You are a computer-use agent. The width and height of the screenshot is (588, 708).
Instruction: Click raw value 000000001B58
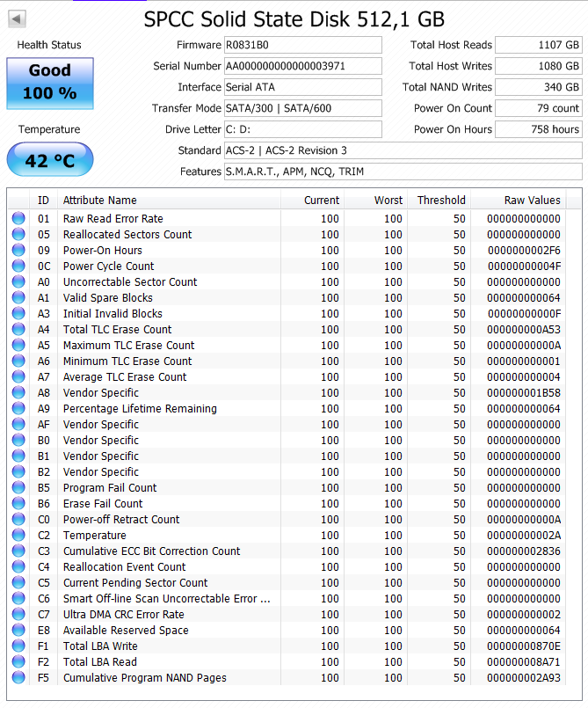(x=524, y=393)
